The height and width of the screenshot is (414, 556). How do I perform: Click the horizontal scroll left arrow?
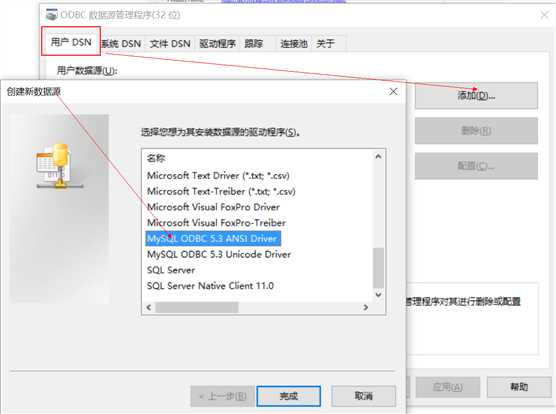(149, 307)
